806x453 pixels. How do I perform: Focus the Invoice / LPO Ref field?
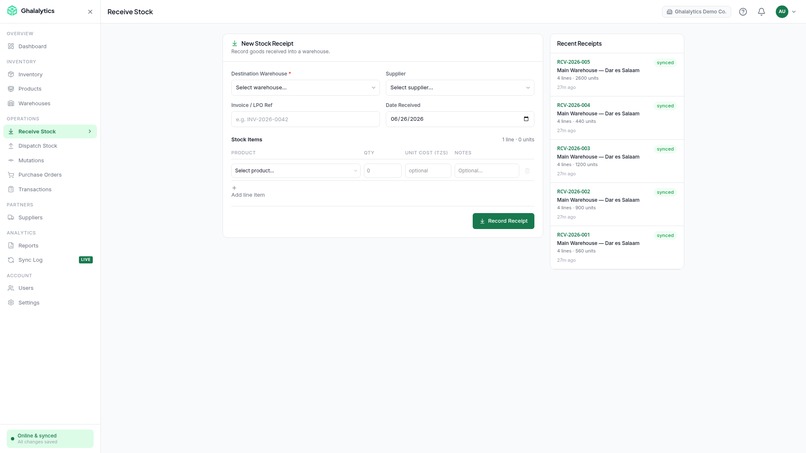tap(305, 119)
